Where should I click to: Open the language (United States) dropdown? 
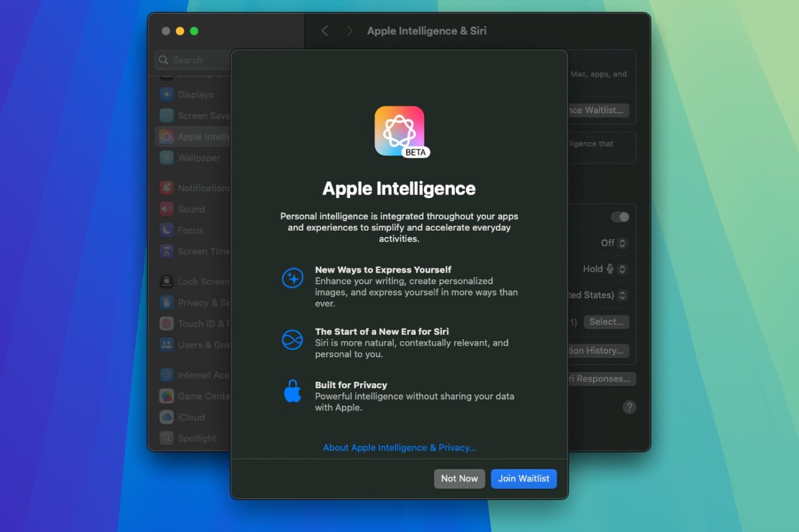tap(598, 295)
